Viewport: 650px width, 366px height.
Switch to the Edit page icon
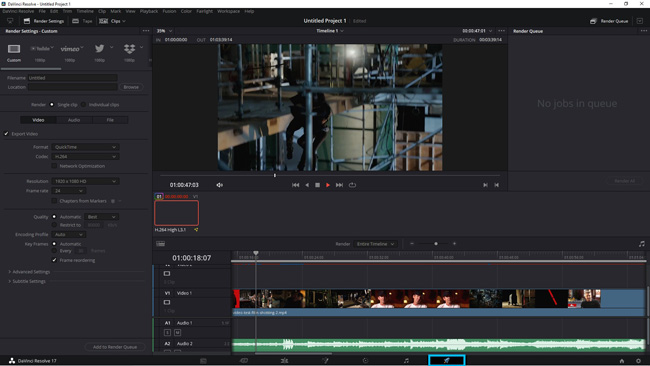coord(284,361)
